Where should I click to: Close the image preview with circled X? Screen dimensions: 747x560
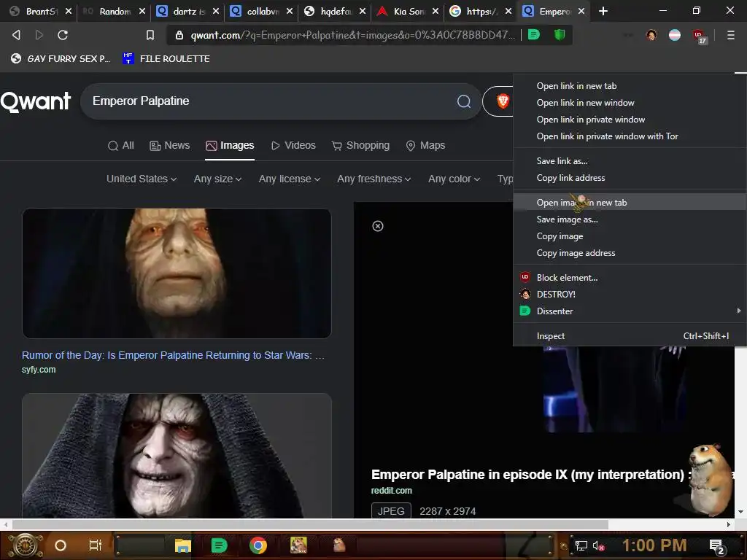(378, 226)
